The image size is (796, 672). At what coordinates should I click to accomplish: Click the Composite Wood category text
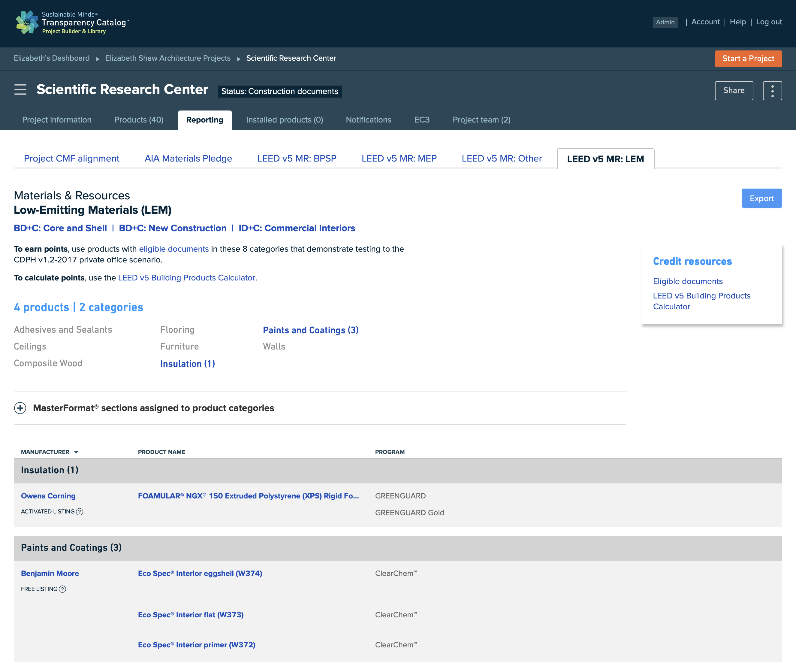(48, 363)
